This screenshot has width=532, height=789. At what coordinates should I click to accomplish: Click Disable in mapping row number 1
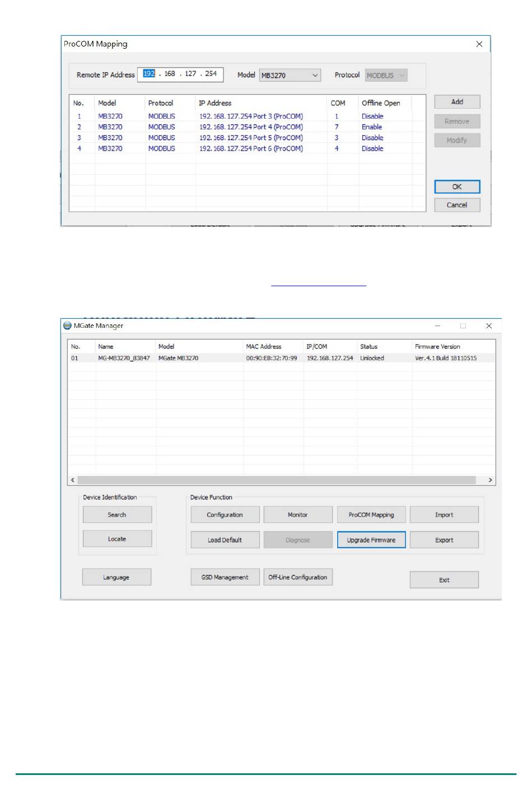coord(372,117)
